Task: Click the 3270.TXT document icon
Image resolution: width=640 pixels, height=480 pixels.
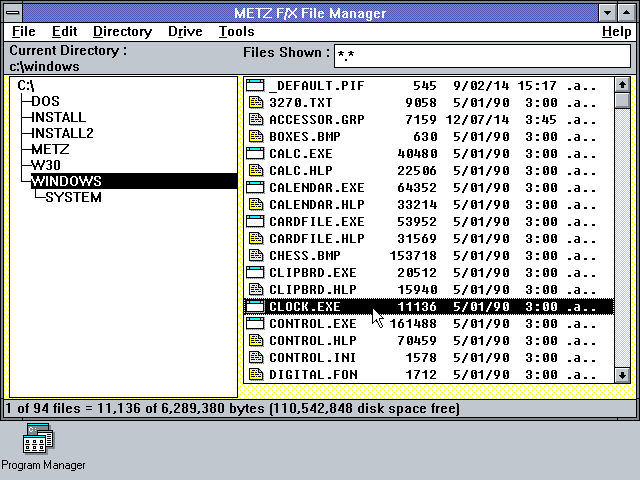Action: point(256,102)
